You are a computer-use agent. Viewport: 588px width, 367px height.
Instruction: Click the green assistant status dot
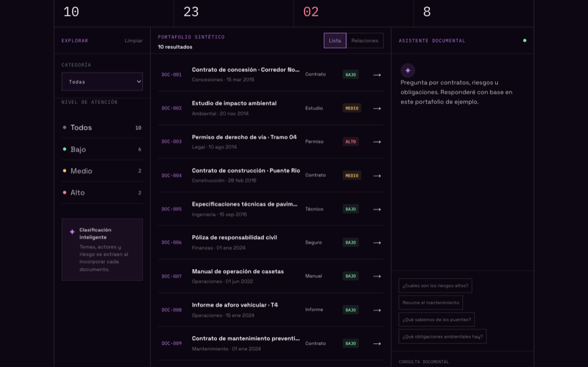click(525, 40)
